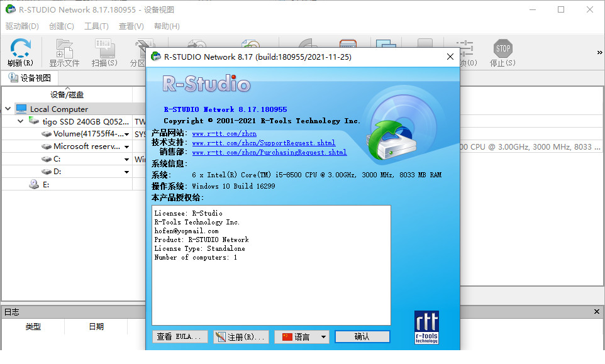Viewport: 605px width, 364px height.
Task: Click the tigo SSD drive icon
Action: 34,121
